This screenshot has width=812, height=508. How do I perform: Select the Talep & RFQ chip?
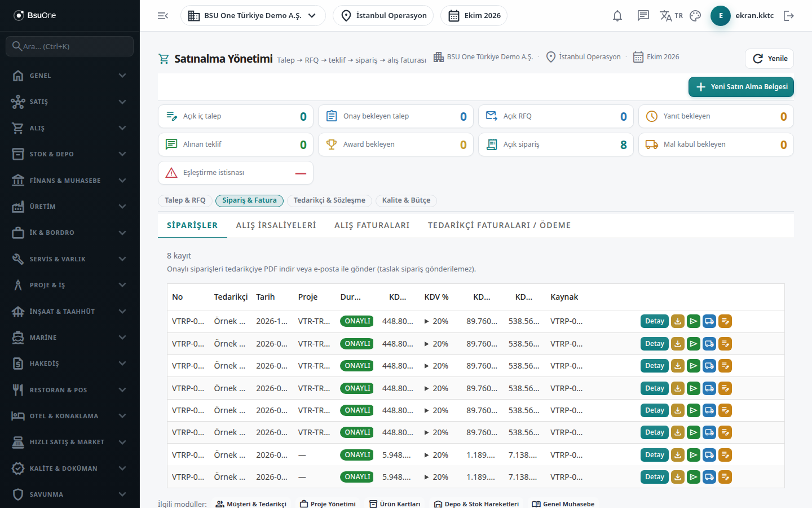(185, 200)
